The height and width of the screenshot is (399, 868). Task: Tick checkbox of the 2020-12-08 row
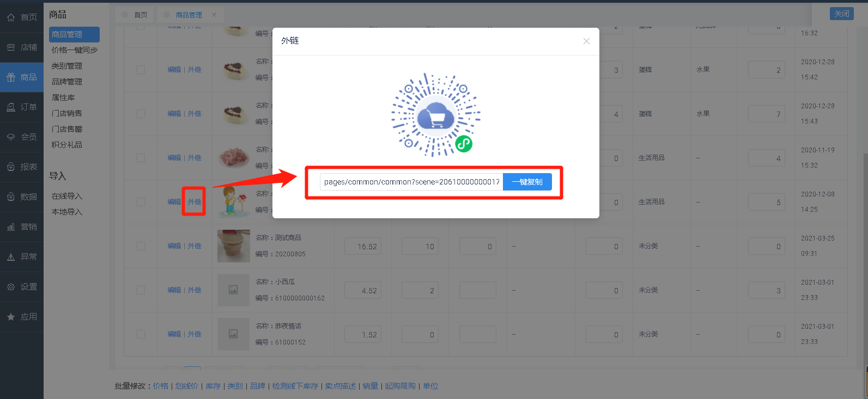pos(141,202)
